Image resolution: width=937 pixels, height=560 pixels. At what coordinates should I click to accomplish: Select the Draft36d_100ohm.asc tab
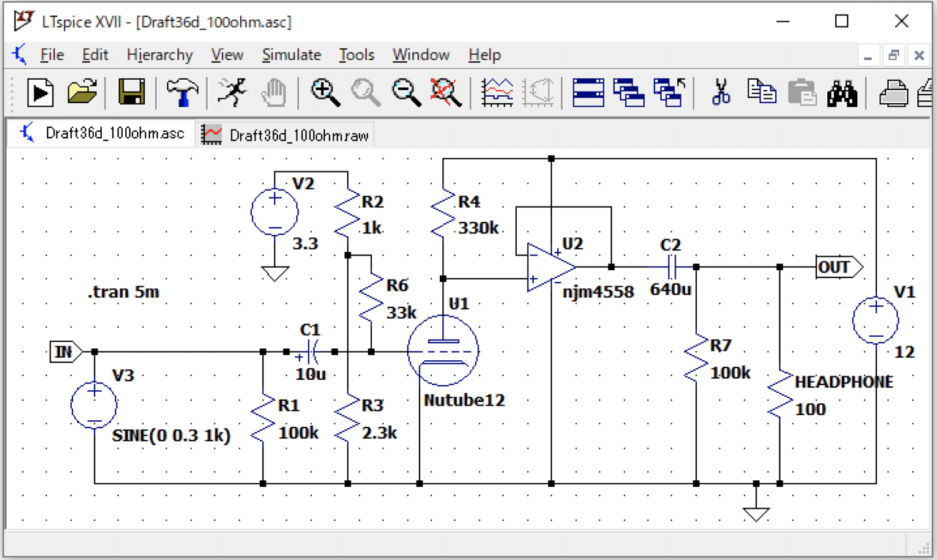(102, 133)
